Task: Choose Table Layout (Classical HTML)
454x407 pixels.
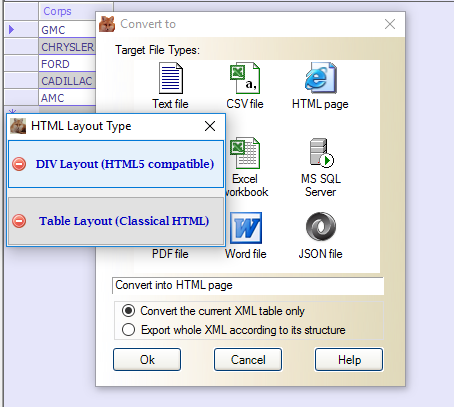Action: [x=116, y=221]
